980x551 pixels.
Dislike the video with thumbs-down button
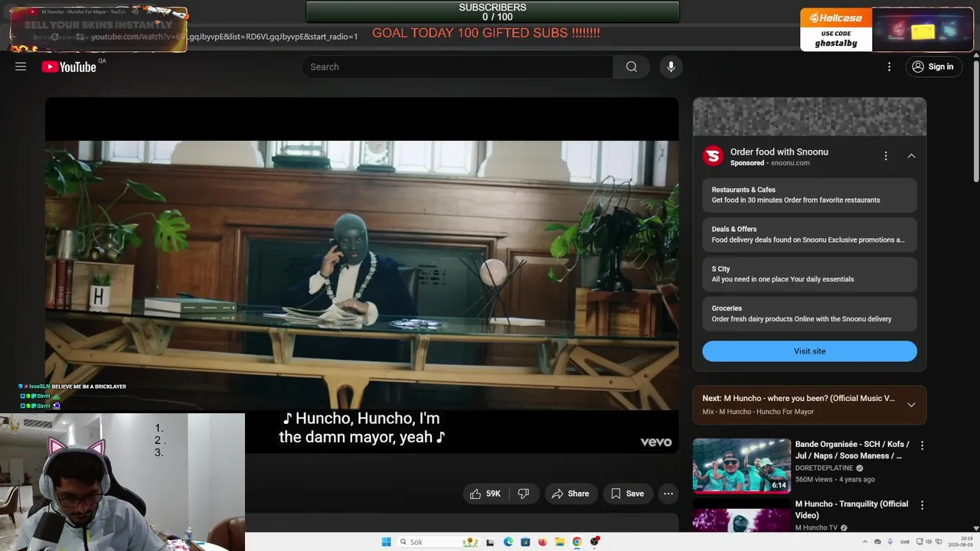(x=524, y=494)
